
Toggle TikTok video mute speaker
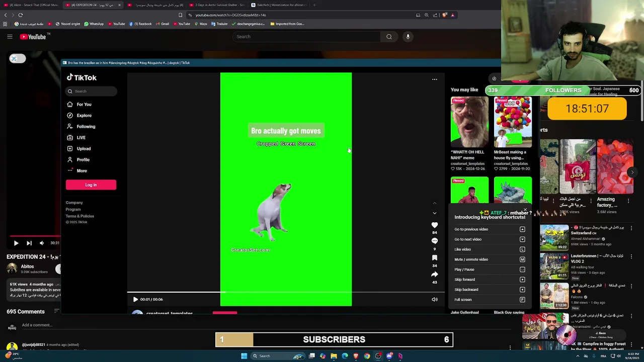[x=435, y=299]
